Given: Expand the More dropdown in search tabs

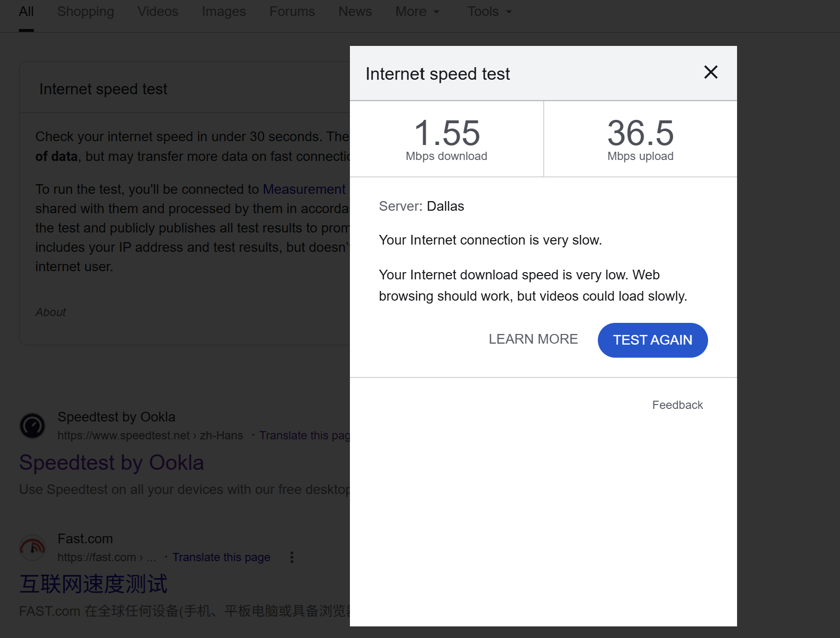Looking at the screenshot, I should pos(418,12).
